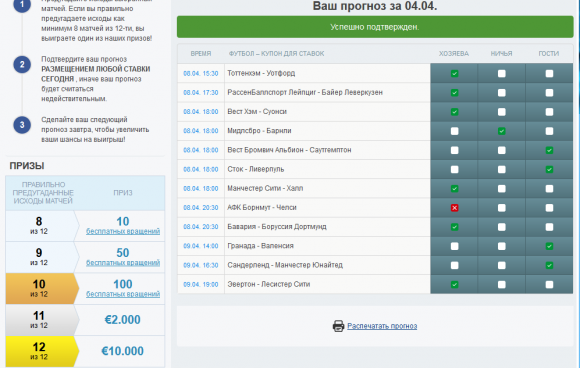
Task: Open the 10 бесплатных вращений link
Action: (123, 231)
